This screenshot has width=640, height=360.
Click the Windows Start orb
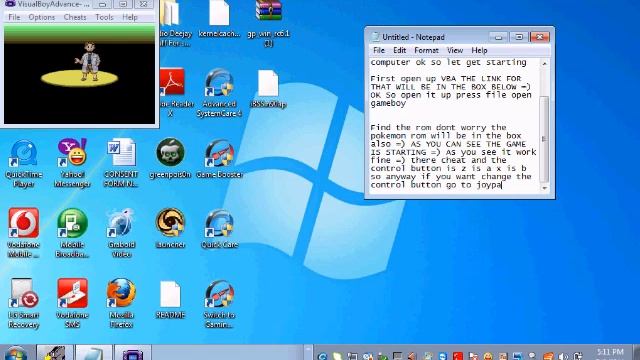[x=16, y=353]
